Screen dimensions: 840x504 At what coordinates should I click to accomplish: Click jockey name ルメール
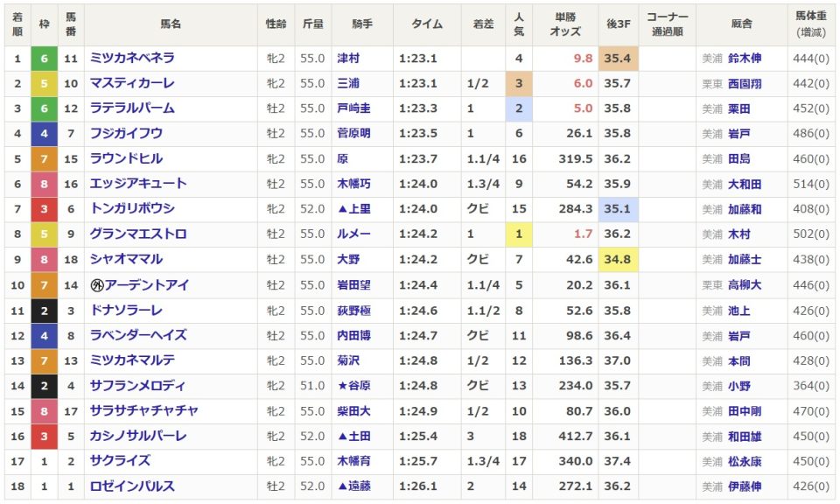[x=353, y=235]
